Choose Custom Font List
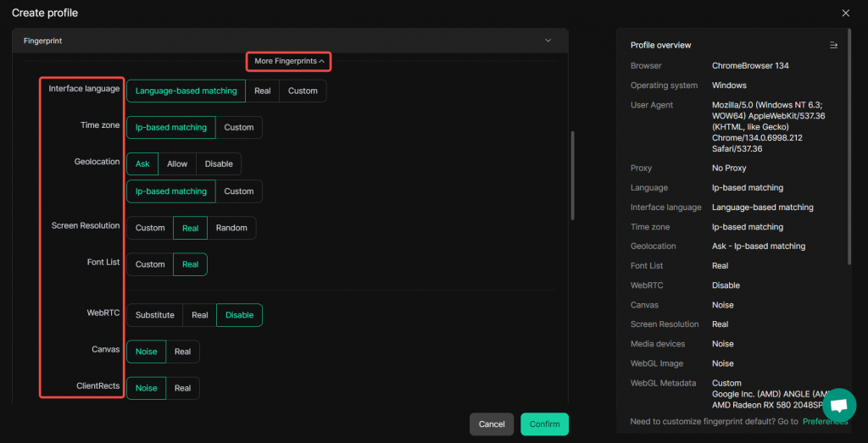The height and width of the screenshot is (443, 868). 150,264
